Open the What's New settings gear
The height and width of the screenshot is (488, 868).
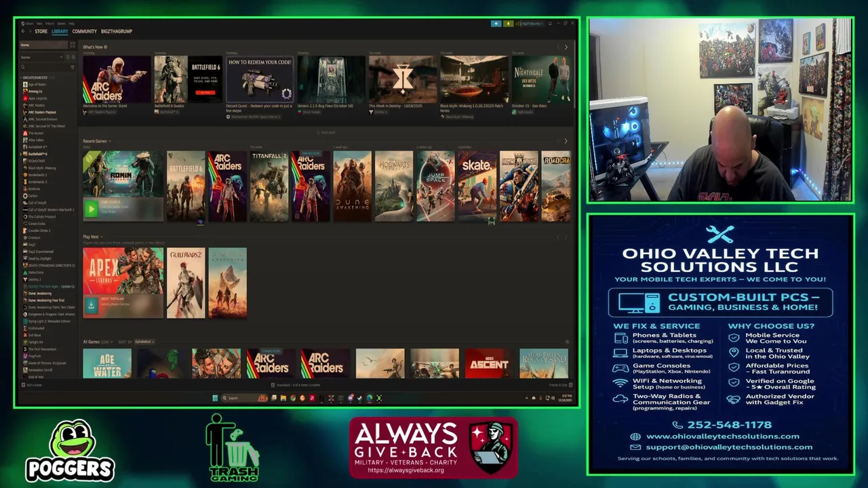pos(105,47)
